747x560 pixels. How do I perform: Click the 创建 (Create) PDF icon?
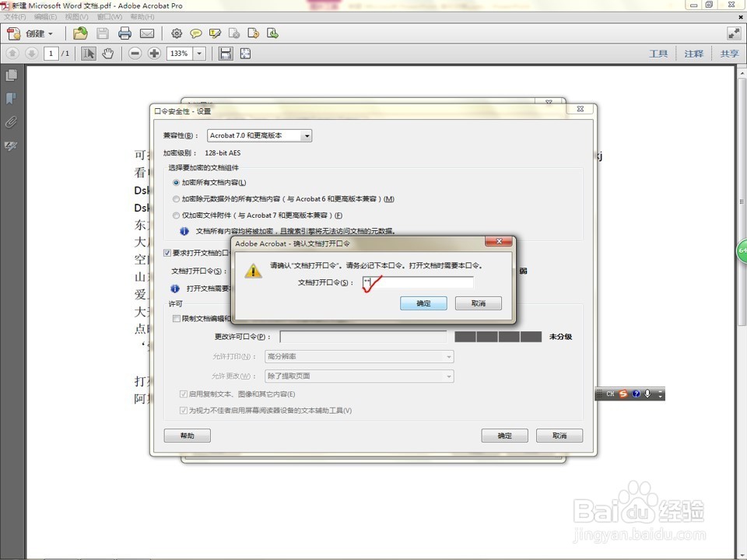(x=14, y=33)
